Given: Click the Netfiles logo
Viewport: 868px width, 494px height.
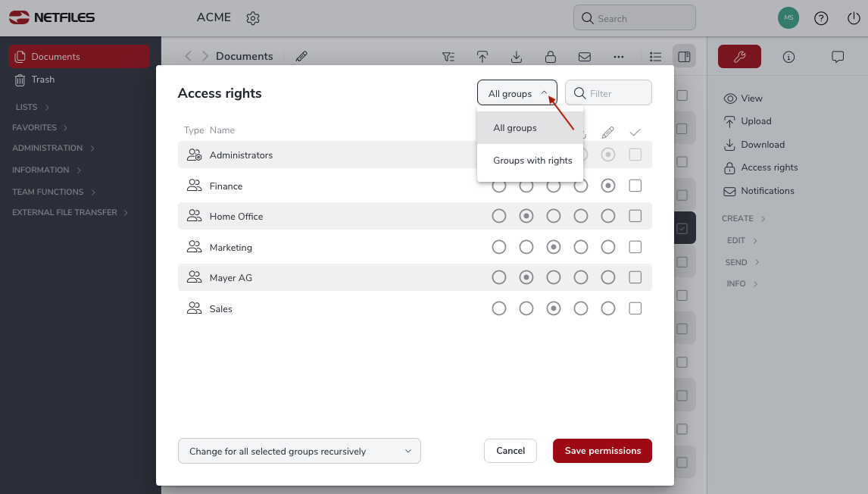Looking at the screenshot, I should coord(52,17).
